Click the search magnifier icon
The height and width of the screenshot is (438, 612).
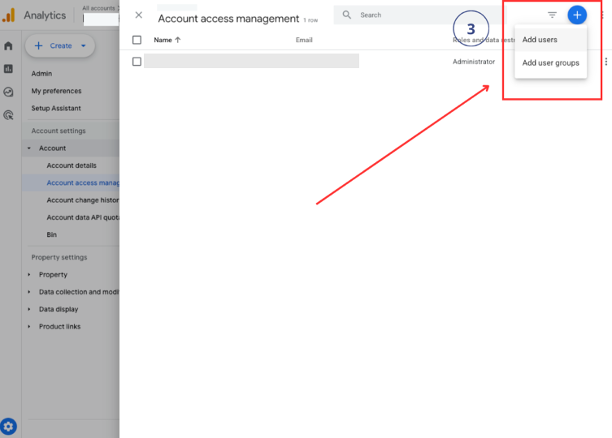tap(347, 15)
